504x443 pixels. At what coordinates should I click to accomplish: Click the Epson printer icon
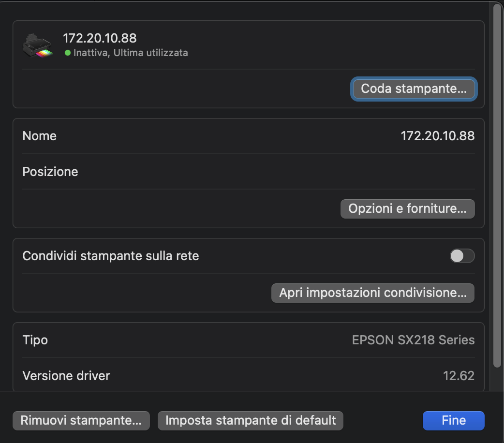37,45
